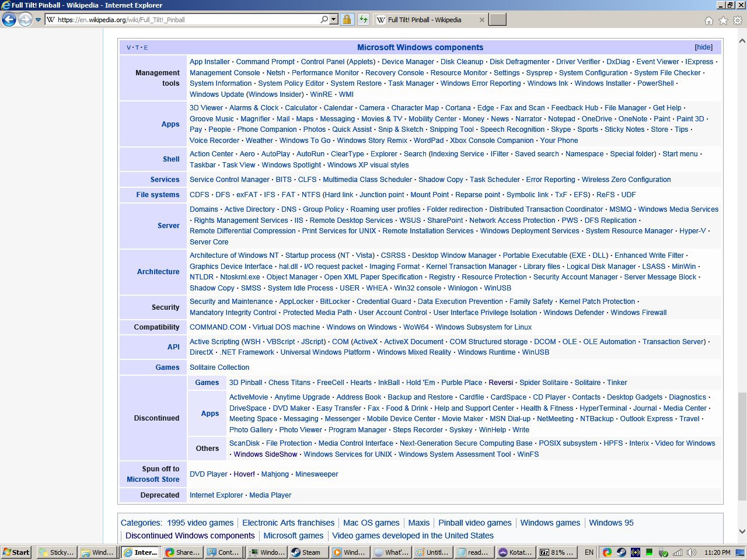Switch to the 'Windo...' taskbar item
Viewport: 747px width, 560px height.
pos(266,552)
